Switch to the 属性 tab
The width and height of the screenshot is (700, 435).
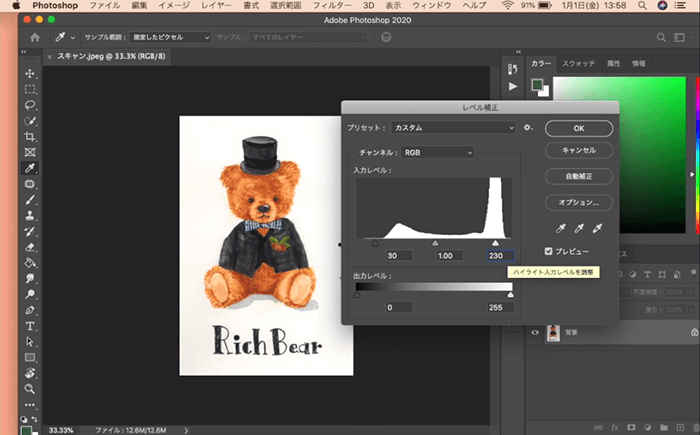pyautogui.click(x=613, y=63)
